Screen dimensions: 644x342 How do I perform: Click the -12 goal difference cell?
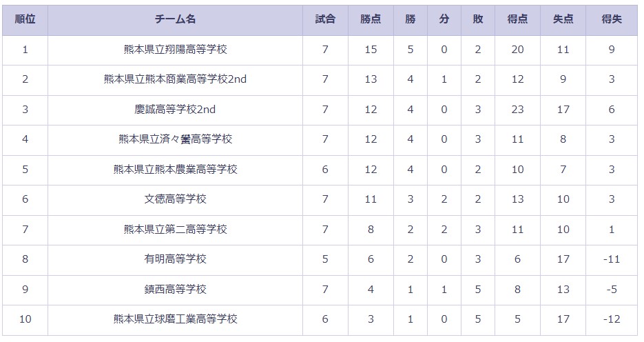click(x=612, y=319)
